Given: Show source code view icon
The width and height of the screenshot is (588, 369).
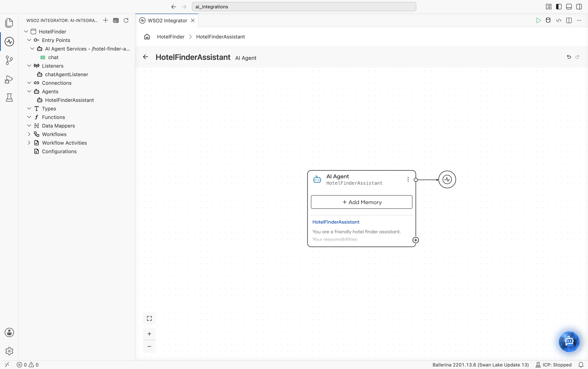Looking at the screenshot, I should [x=559, y=20].
